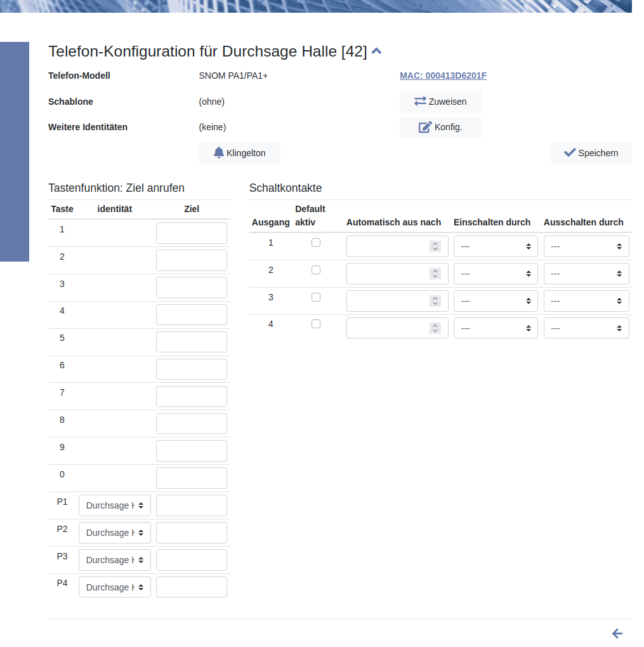Open identität dropdown for key P4
The height and width of the screenshot is (647, 644).
115,587
